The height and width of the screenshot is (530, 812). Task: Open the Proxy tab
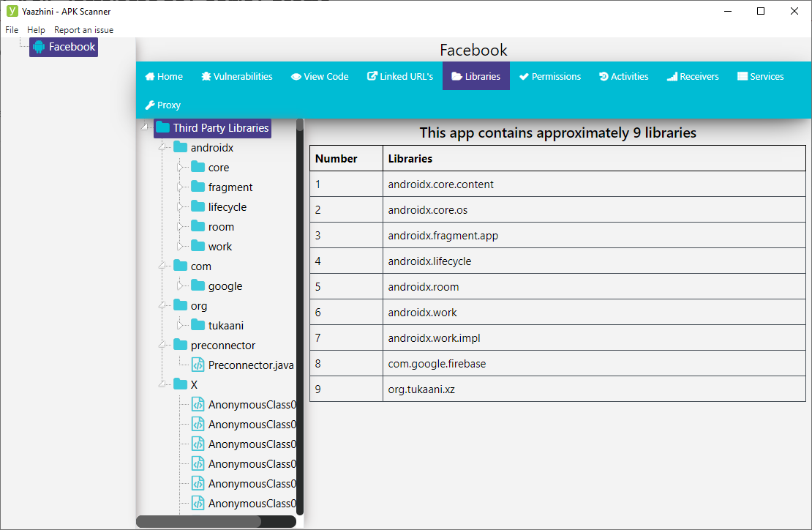coord(162,105)
